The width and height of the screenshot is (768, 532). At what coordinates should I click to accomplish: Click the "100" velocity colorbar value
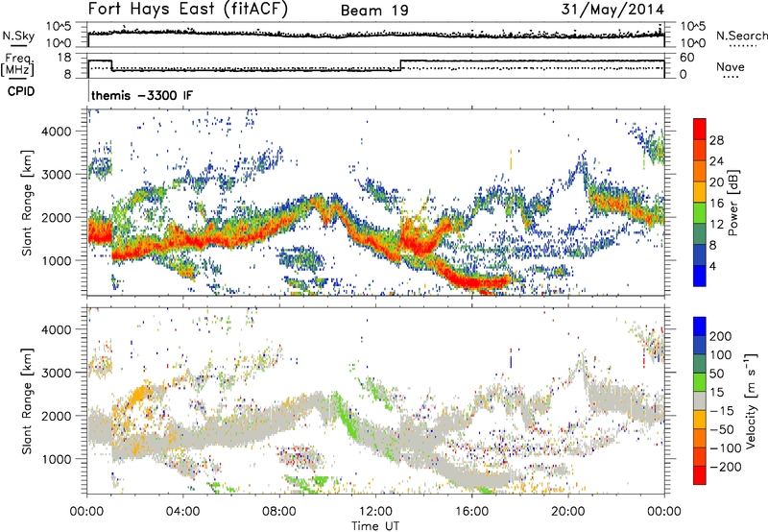click(721, 355)
